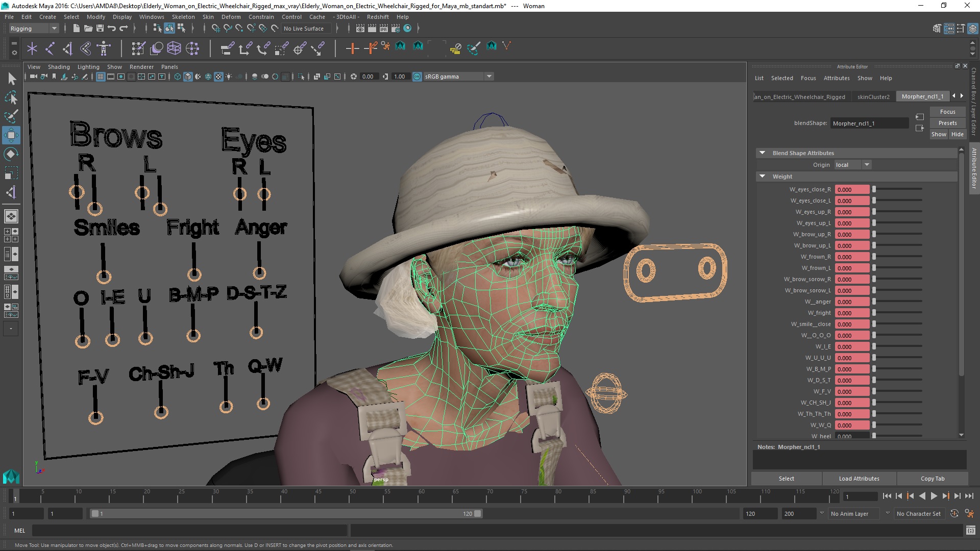The image size is (980, 551).
Task: Click the Presets button
Action: 947,123
